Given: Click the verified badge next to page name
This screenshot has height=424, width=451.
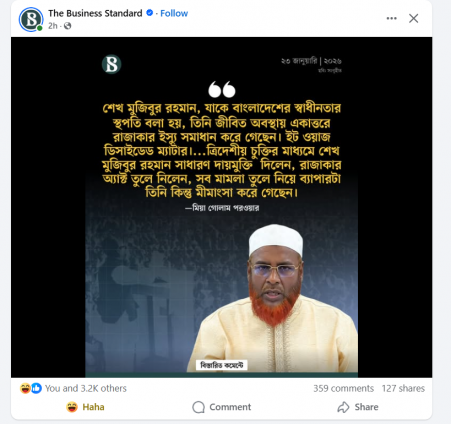Looking at the screenshot, I should [x=150, y=13].
